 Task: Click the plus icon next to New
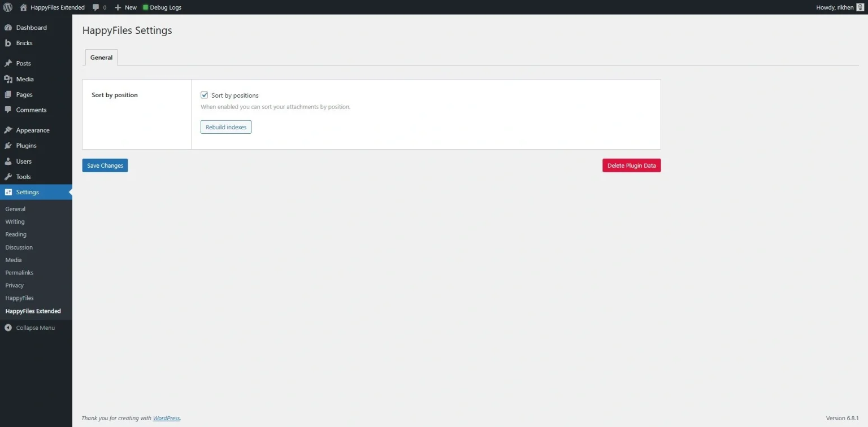pyautogui.click(x=118, y=7)
